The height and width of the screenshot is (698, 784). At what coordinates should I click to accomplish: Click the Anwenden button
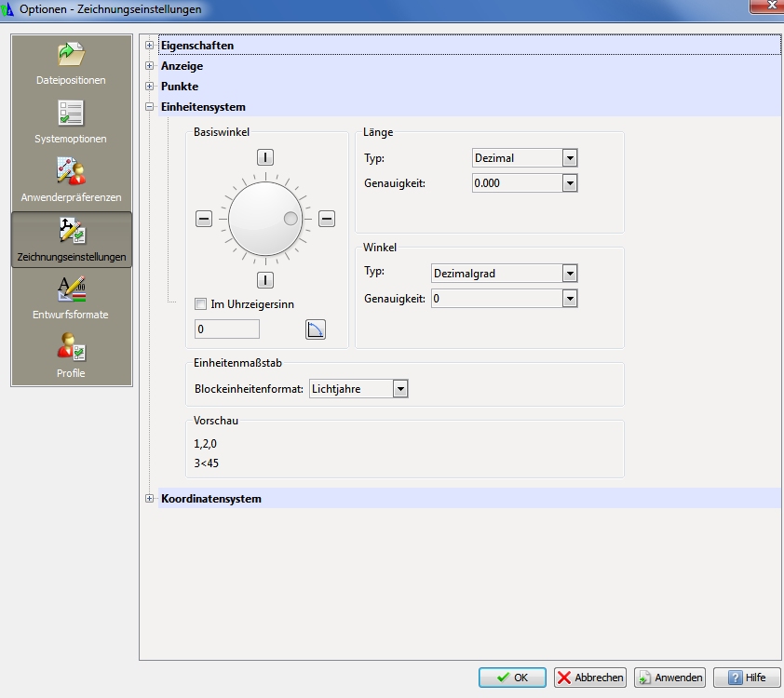point(670,678)
